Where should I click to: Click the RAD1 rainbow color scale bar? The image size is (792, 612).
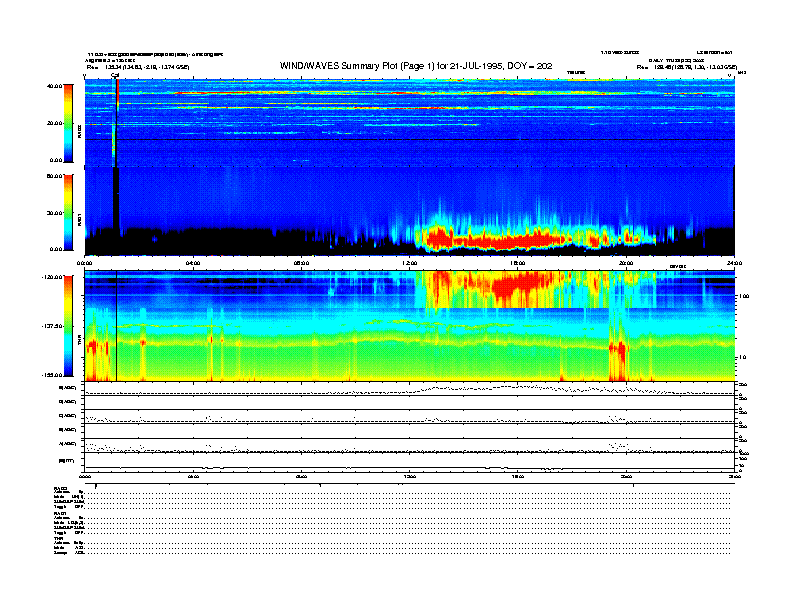click(x=68, y=213)
